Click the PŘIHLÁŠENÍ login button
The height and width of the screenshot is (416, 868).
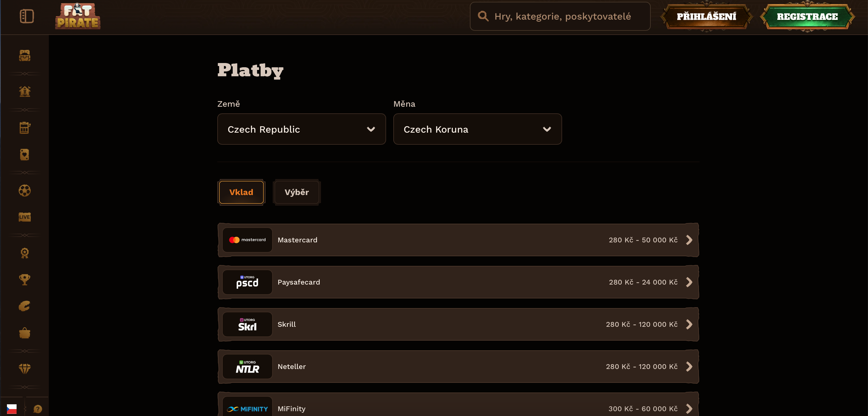click(706, 16)
